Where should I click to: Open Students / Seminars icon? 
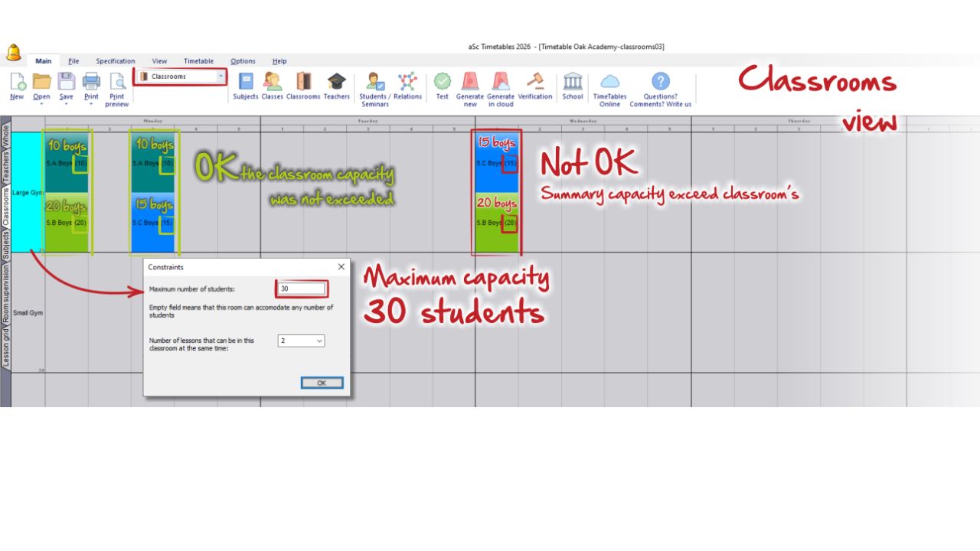pos(374,81)
